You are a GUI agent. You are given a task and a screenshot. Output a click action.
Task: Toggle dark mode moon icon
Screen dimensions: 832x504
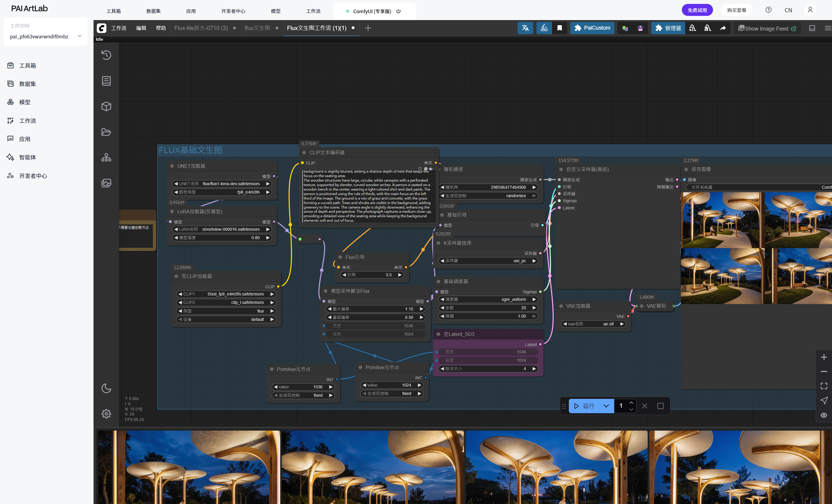pos(106,388)
